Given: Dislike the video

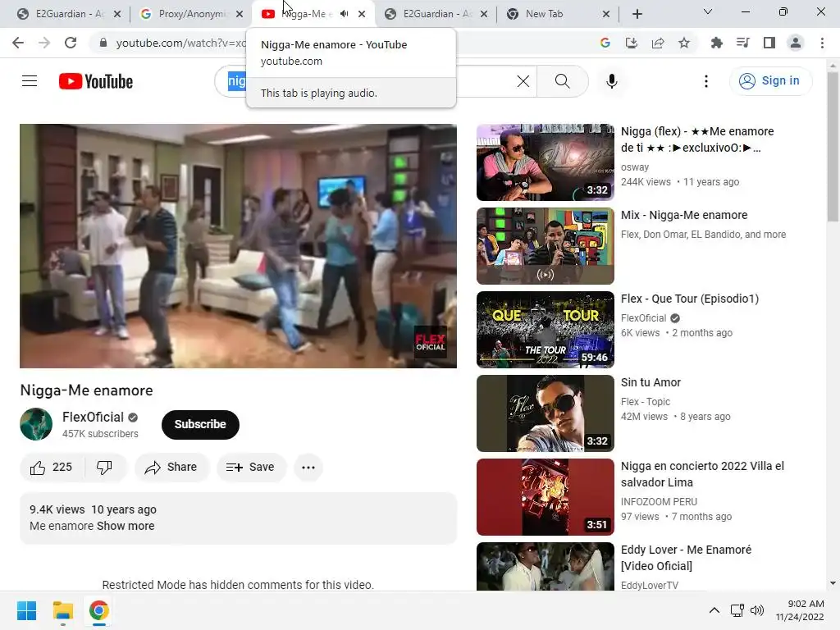Looking at the screenshot, I should pos(104,467).
